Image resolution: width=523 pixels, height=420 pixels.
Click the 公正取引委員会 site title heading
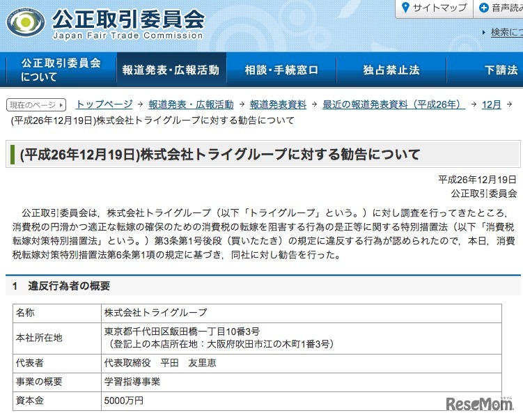(x=127, y=18)
